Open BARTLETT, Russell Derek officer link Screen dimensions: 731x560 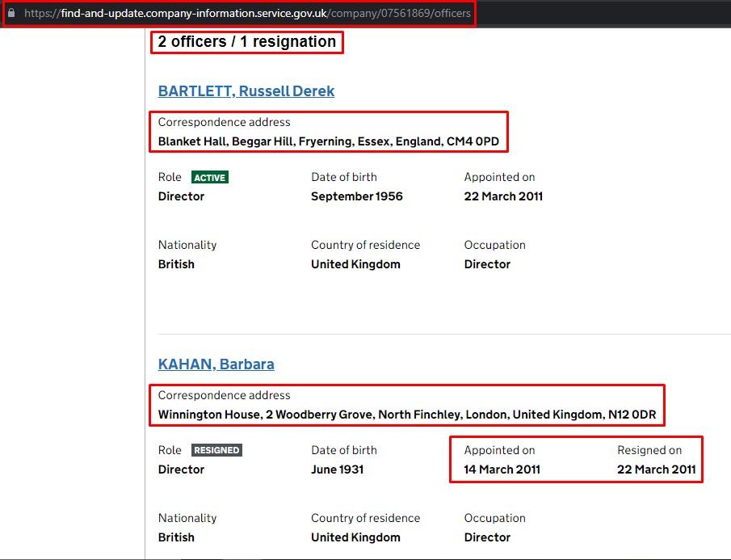[246, 91]
